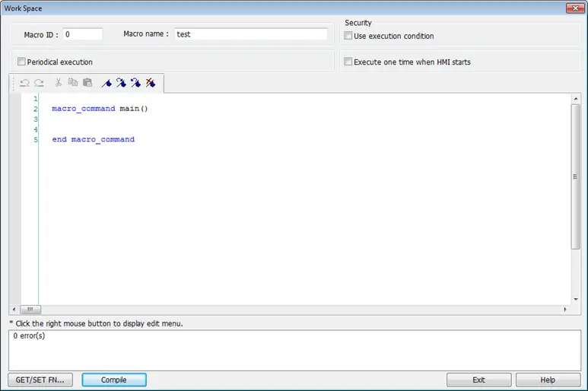
Task: Click the Help button
Action: click(x=548, y=380)
